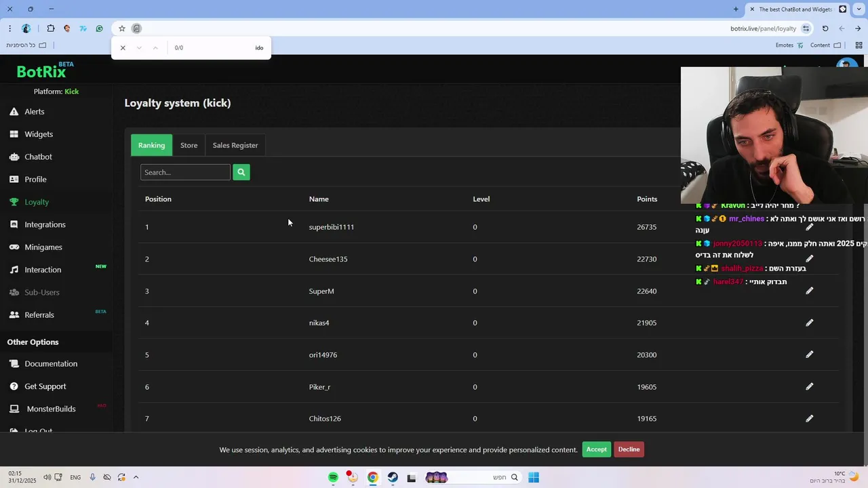Open Spotify from the taskbar

click(x=333, y=477)
